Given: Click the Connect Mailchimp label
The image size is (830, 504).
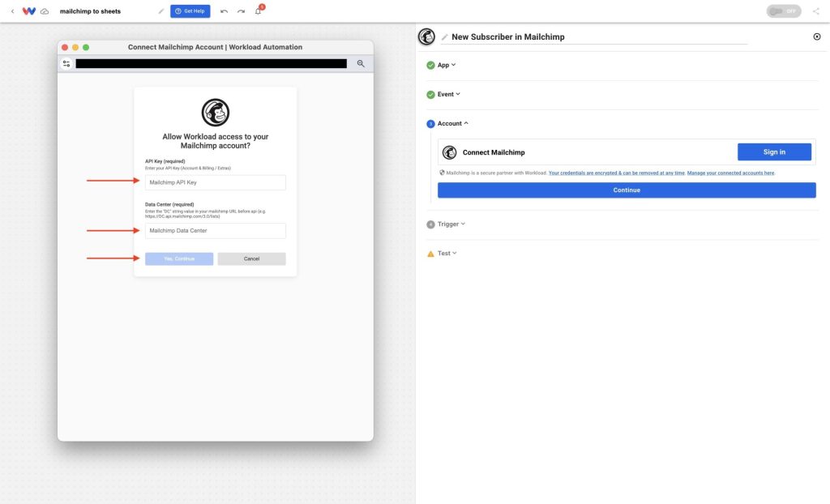Looking at the screenshot, I should coord(494,152).
